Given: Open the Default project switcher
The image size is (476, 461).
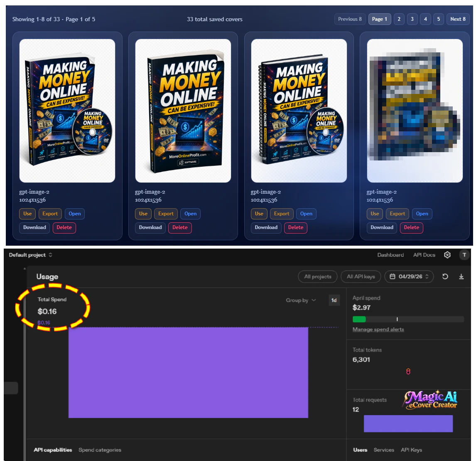Looking at the screenshot, I should click(x=31, y=255).
